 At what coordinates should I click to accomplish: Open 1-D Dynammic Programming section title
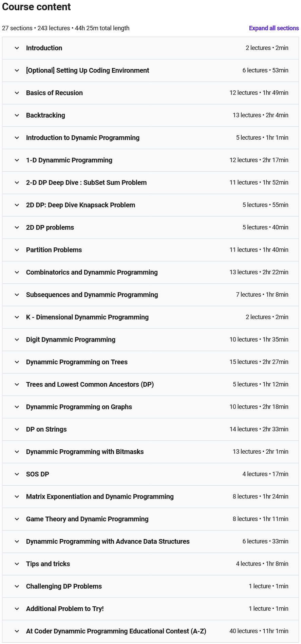click(69, 160)
